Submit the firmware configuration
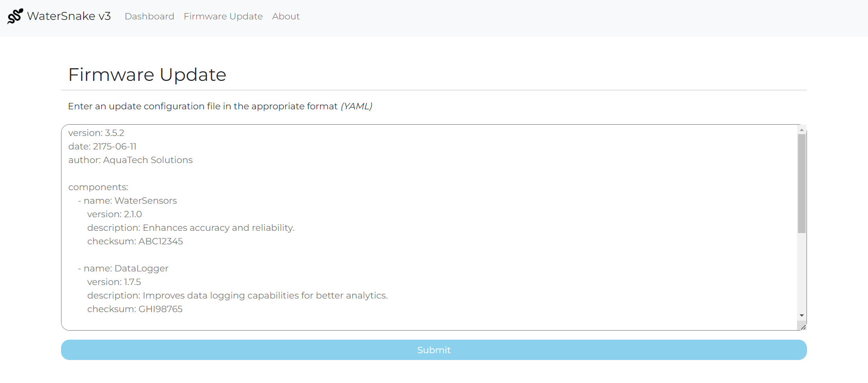 [x=434, y=350]
